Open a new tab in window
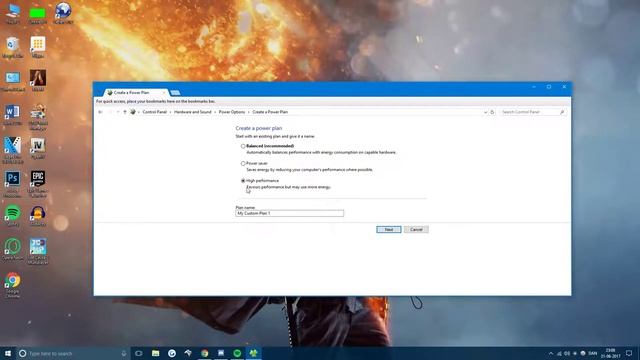The width and height of the screenshot is (640, 360). pos(175,93)
